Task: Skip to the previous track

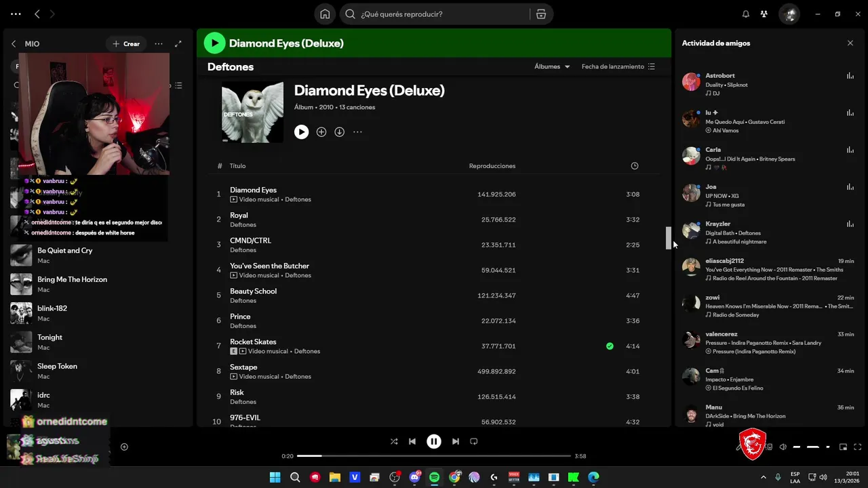Action: [412, 441]
